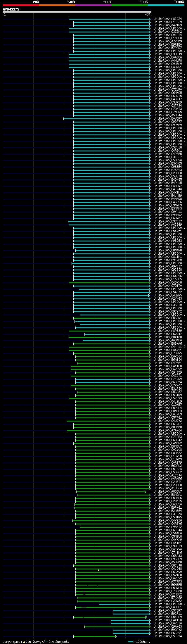Click the alignment bar for UniRef100_B0WCP7

coord(107,119)
